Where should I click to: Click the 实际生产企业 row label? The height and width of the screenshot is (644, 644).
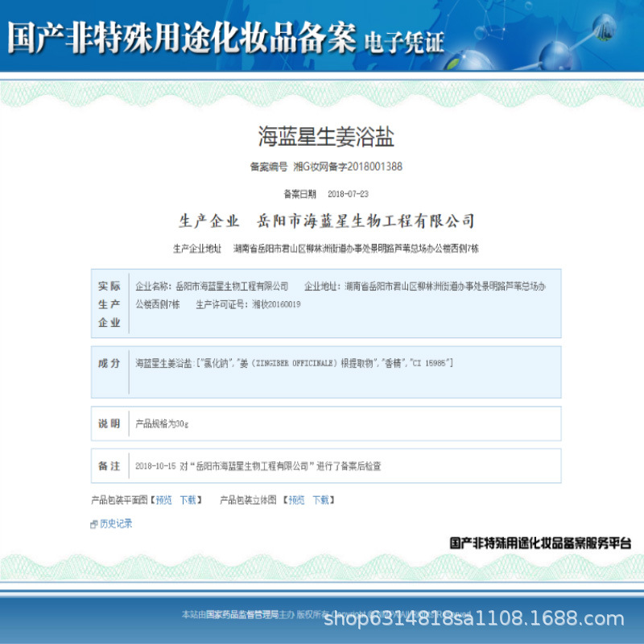pyautogui.click(x=109, y=304)
